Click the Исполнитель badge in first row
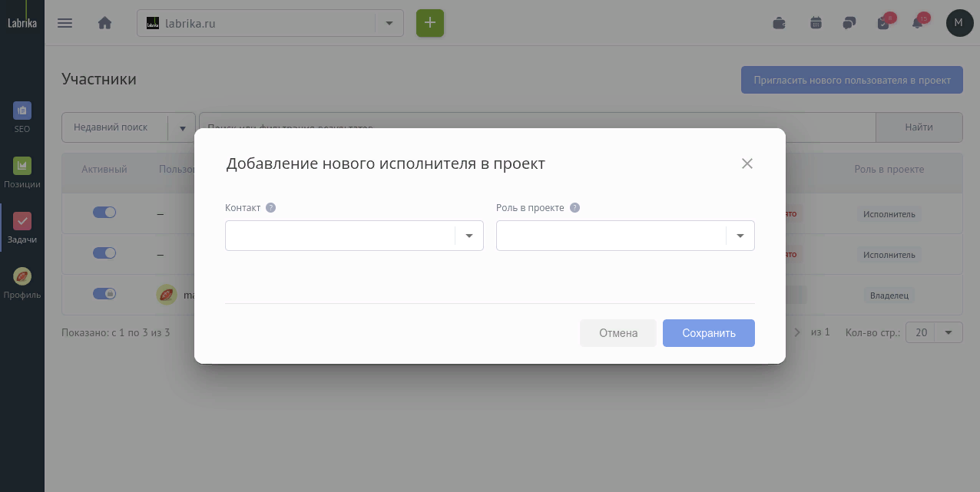 pyautogui.click(x=889, y=214)
